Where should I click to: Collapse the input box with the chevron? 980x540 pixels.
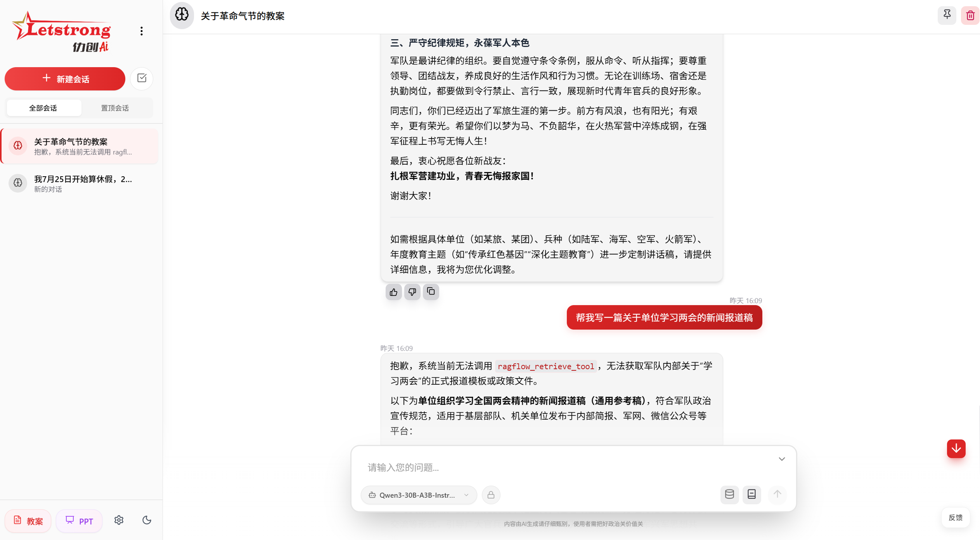[781, 459]
